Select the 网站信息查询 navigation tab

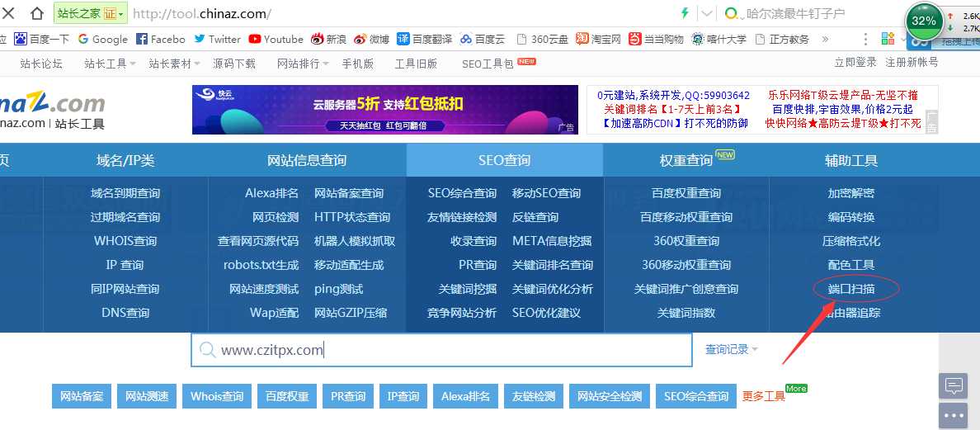click(x=307, y=160)
